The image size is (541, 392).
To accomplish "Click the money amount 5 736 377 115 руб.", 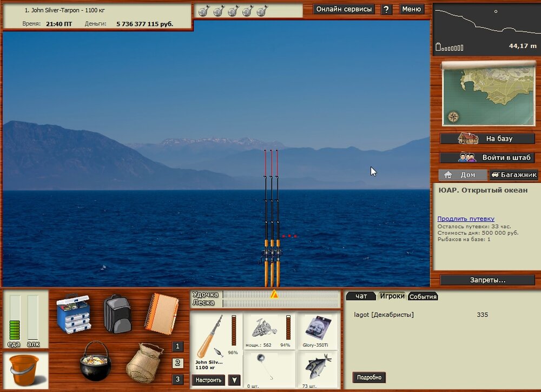I will (144, 24).
